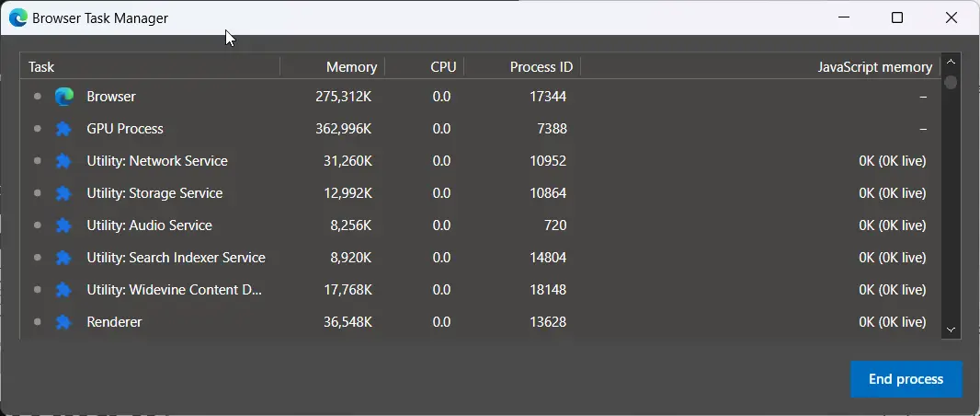Screen dimensions: 980x416
Task: Click the End process button
Action: (x=906, y=379)
